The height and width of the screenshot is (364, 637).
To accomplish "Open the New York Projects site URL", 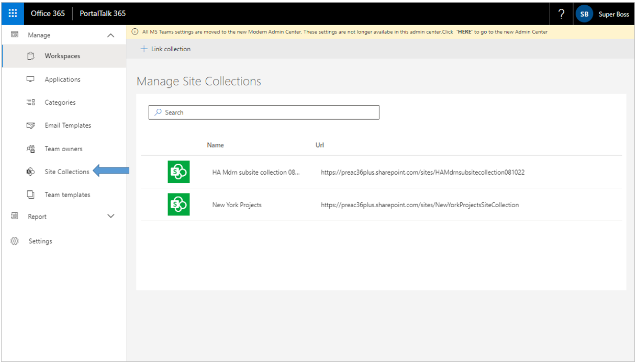I will (x=419, y=205).
